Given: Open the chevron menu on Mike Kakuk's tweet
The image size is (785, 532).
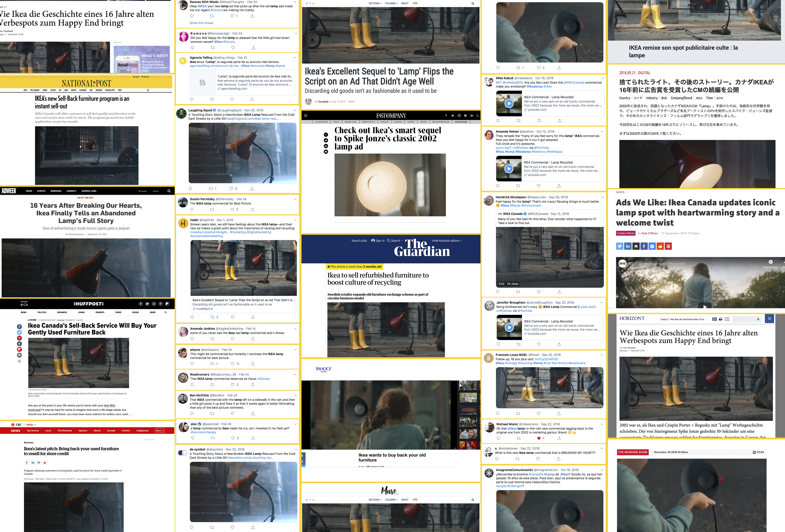Looking at the screenshot, I should (x=603, y=78).
